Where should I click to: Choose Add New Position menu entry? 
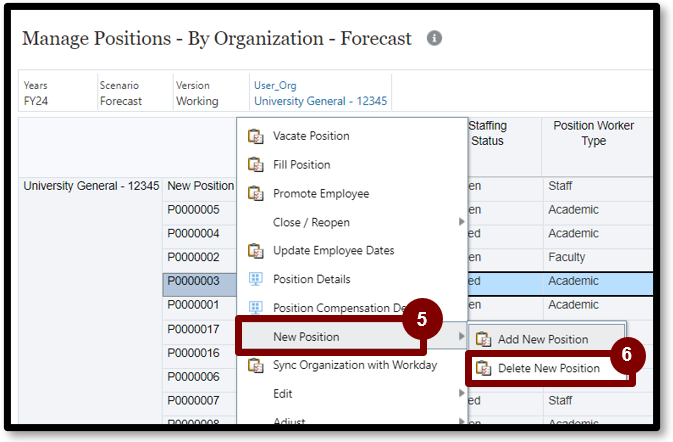pyautogui.click(x=542, y=339)
